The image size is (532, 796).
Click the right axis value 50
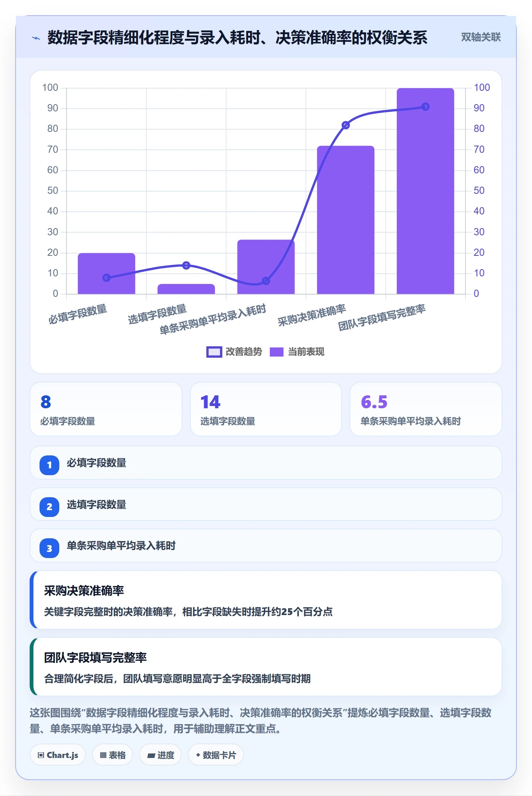[479, 191]
